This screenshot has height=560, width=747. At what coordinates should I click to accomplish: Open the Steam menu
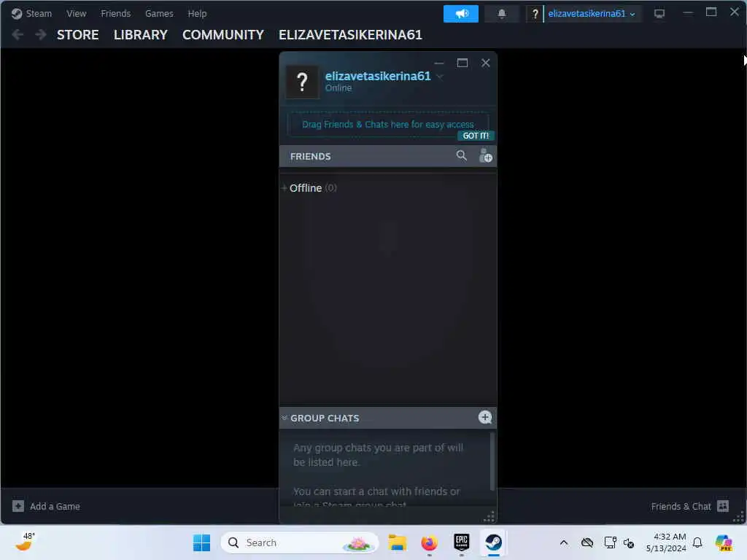pyautogui.click(x=39, y=13)
